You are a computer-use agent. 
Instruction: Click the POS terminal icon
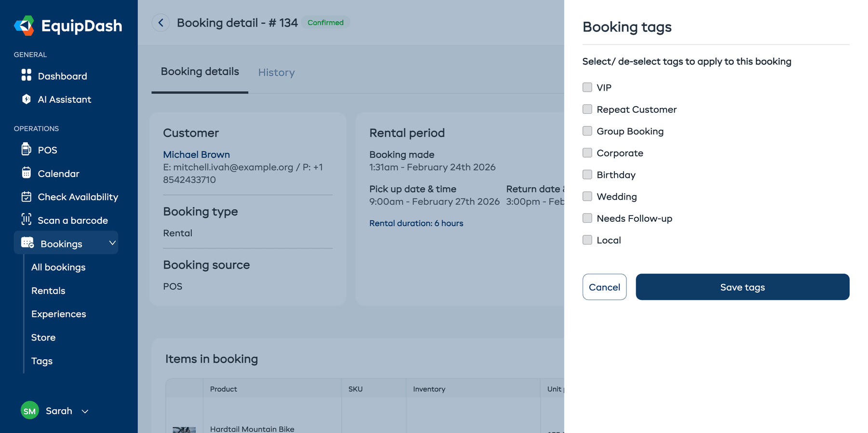pyautogui.click(x=27, y=149)
